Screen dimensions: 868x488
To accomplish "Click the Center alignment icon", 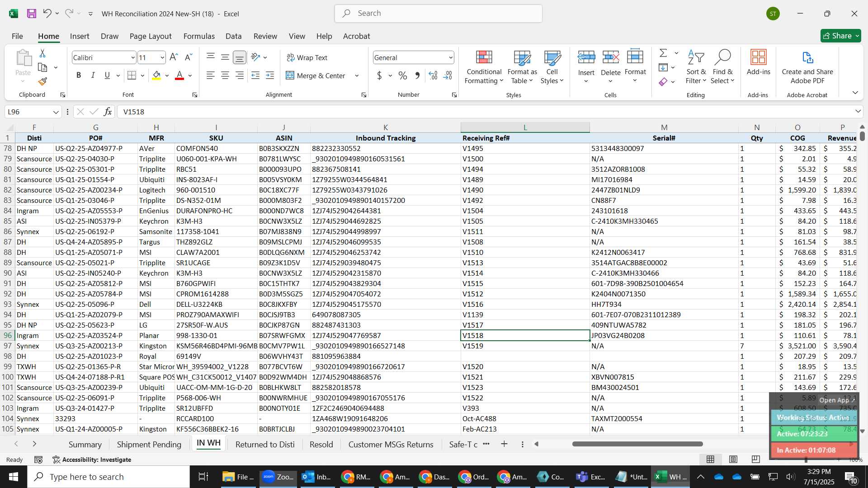I will (x=225, y=75).
